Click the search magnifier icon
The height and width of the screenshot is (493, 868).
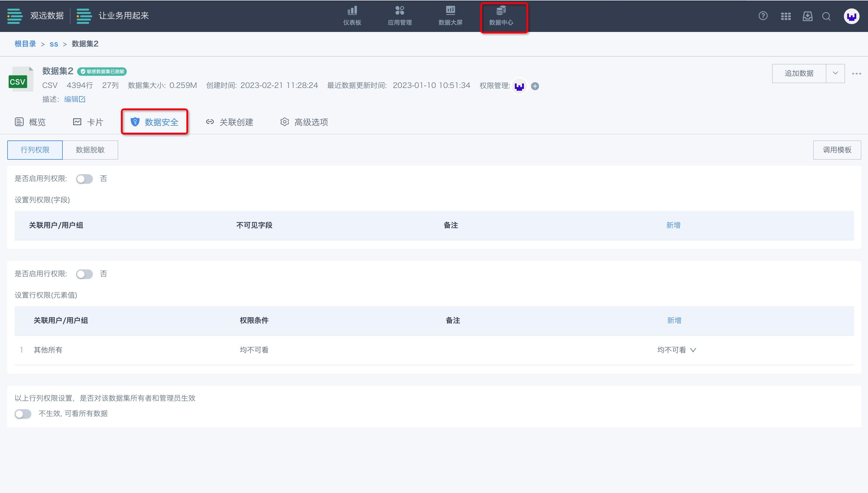click(x=826, y=16)
